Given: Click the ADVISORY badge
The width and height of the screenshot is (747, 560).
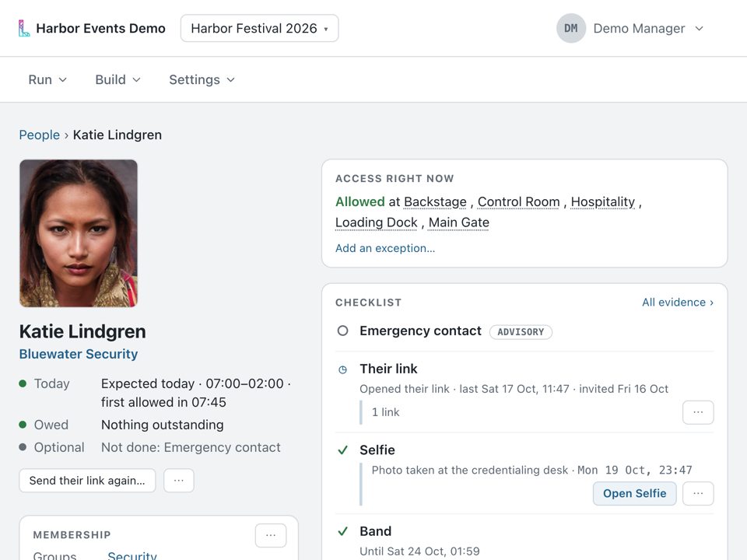Looking at the screenshot, I should point(521,332).
